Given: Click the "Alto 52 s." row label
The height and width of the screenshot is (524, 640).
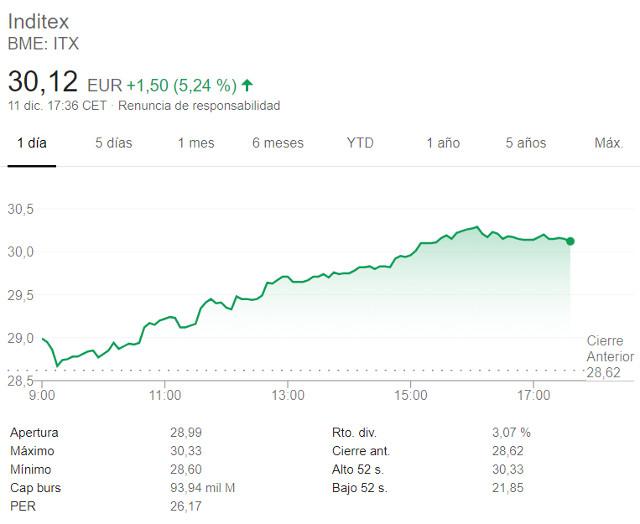Looking at the screenshot, I should [x=360, y=469].
